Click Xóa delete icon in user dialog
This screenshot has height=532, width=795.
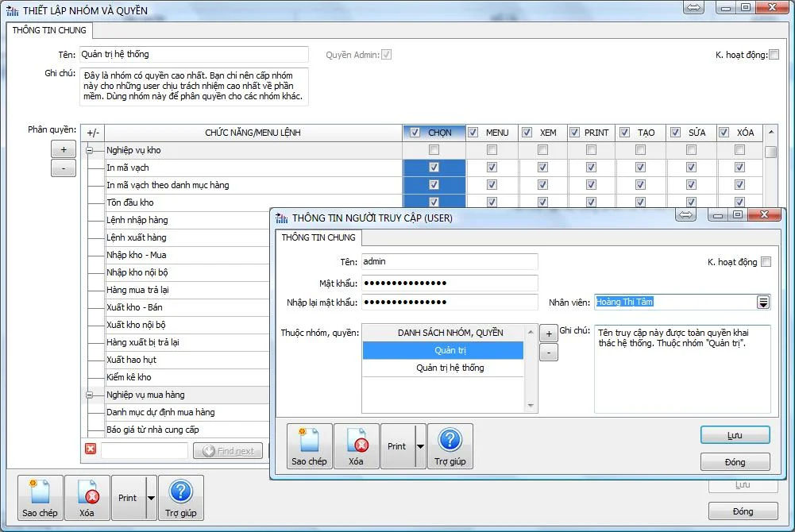pyautogui.click(x=356, y=446)
